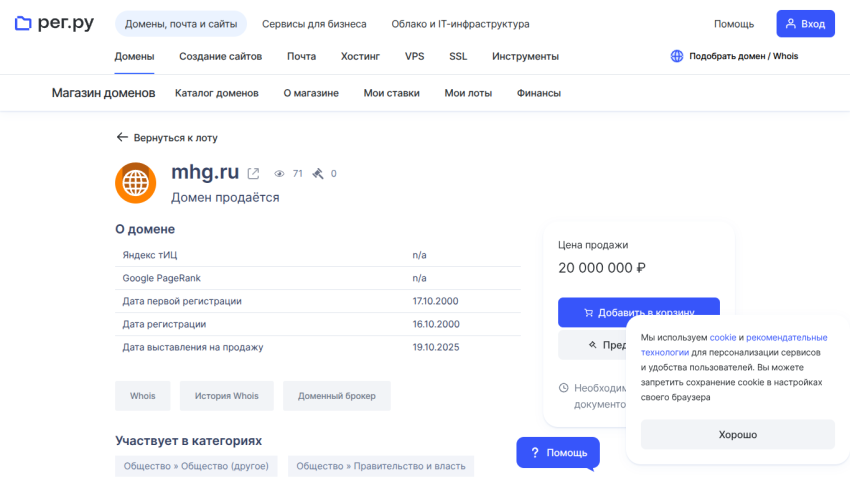This screenshot has width=850, height=478.
Task: Open Финансы page
Action: [539, 93]
